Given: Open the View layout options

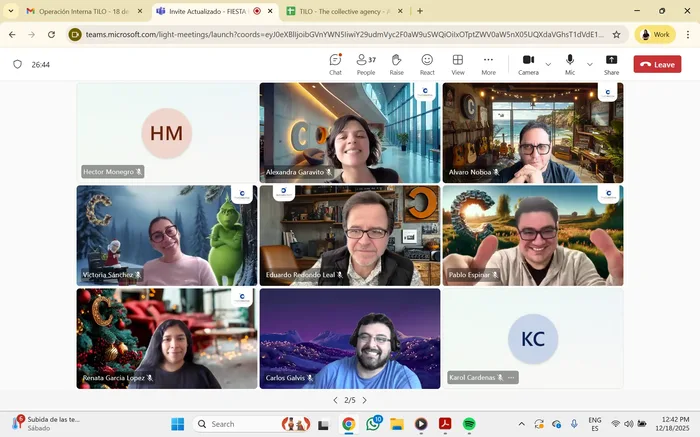Looking at the screenshot, I should [x=458, y=64].
